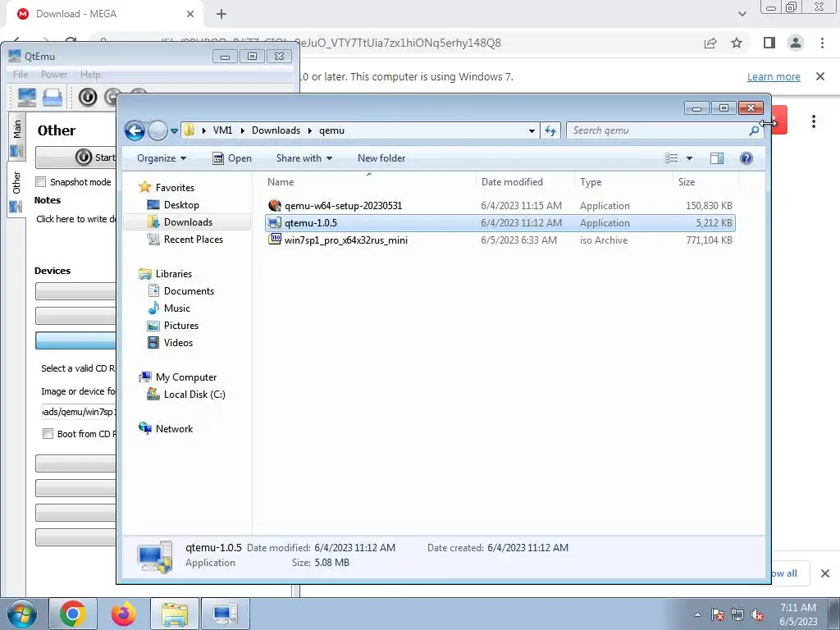The image size is (840, 630).
Task: Create a New folder
Action: point(381,158)
